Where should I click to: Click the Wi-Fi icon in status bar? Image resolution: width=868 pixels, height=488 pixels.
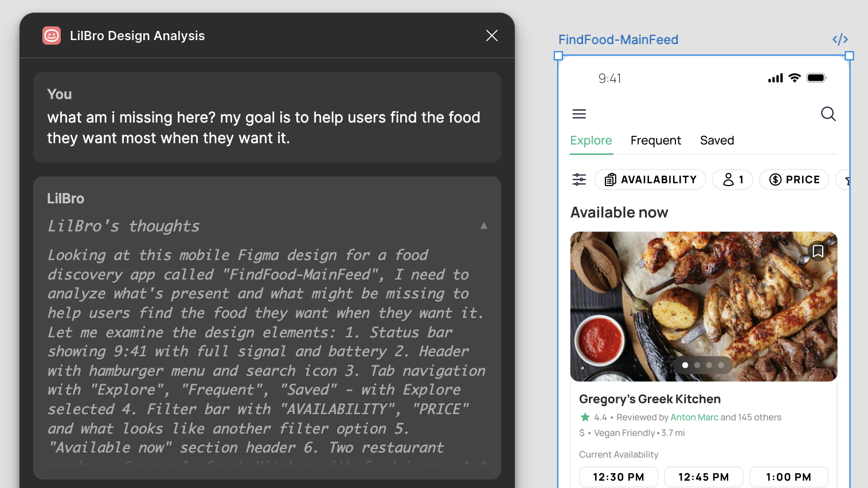pyautogui.click(x=795, y=78)
